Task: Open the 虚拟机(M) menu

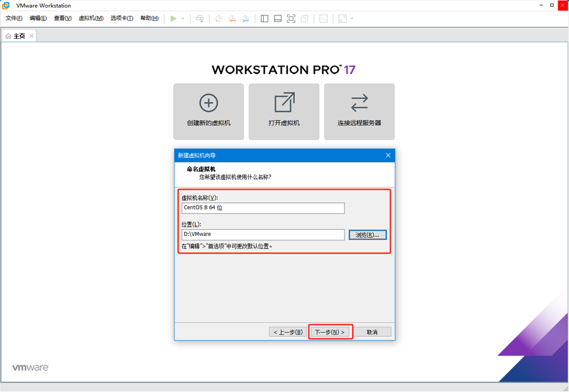Action: point(91,18)
